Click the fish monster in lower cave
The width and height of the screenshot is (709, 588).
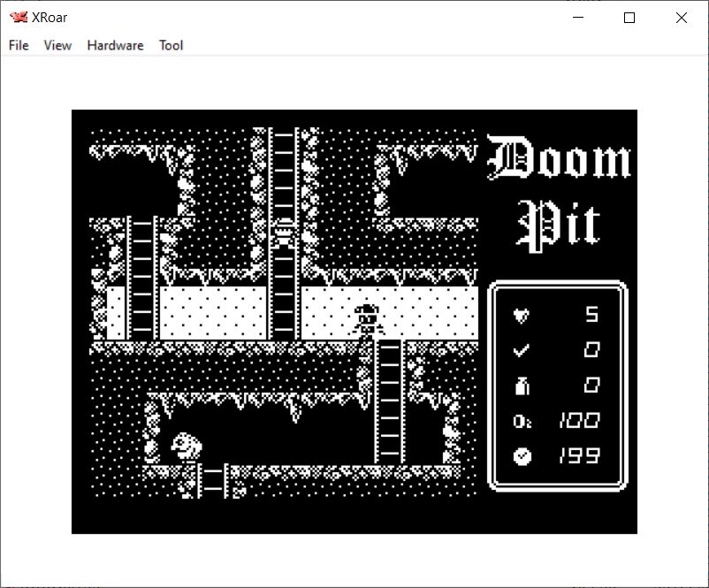[186, 445]
